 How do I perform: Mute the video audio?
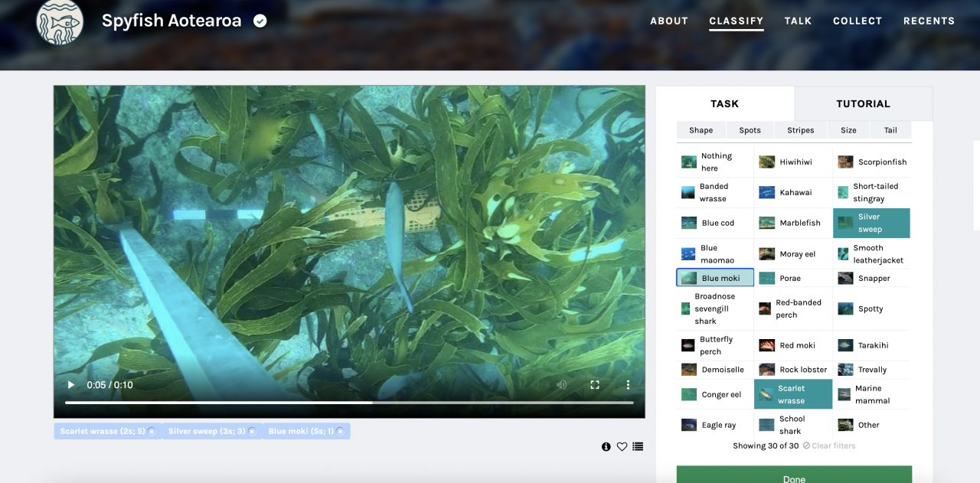pos(561,385)
